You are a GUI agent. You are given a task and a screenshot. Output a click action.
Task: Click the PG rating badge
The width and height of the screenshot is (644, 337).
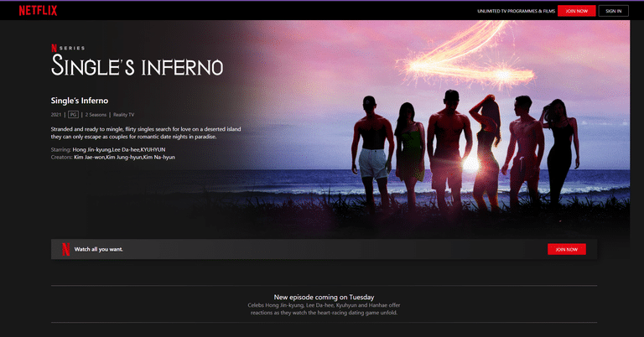(x=73, y=115)
